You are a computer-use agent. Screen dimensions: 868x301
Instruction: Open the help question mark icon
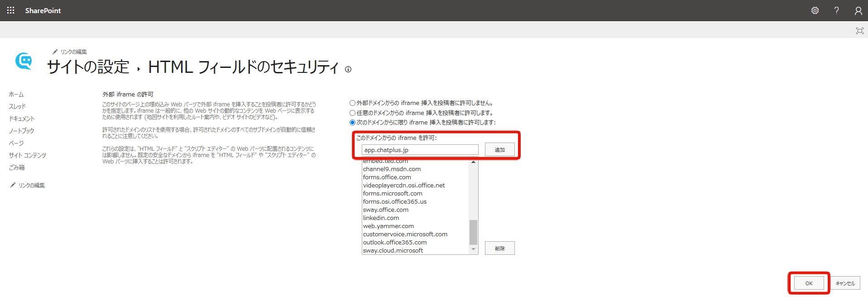pyautogui.click(x=836, y=10)
